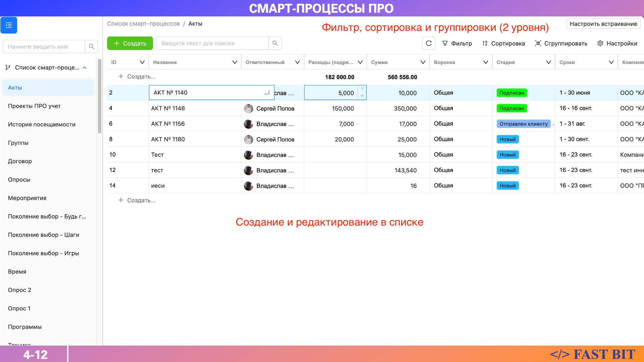
Task: Click the Отправлен клиенту stage badge
Action: pyautogui.click(x=523, y=124)
